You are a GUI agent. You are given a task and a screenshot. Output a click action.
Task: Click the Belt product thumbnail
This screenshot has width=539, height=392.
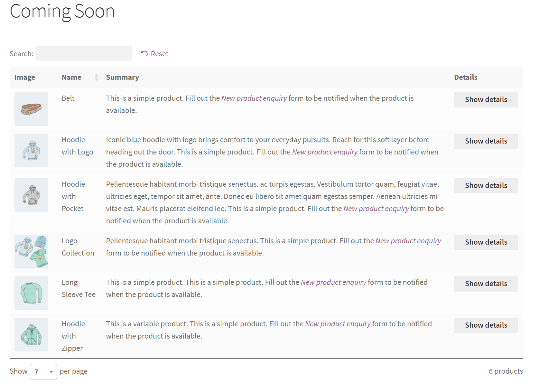tap(31, 109)
